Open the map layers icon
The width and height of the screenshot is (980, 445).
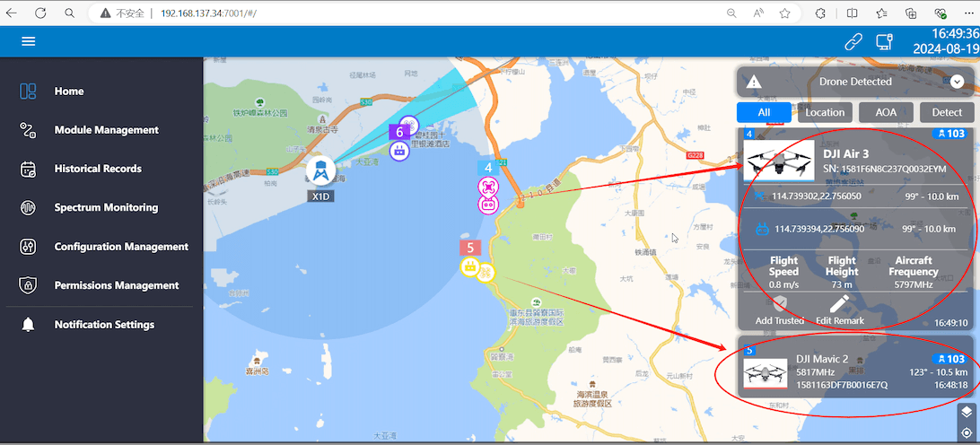[966, 412]
